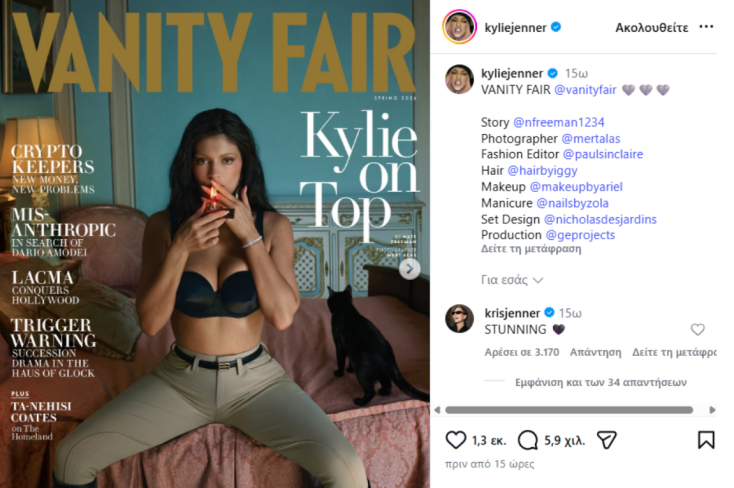Expand the Για εσάς comment sort dropdown

(x=512, y=280)
